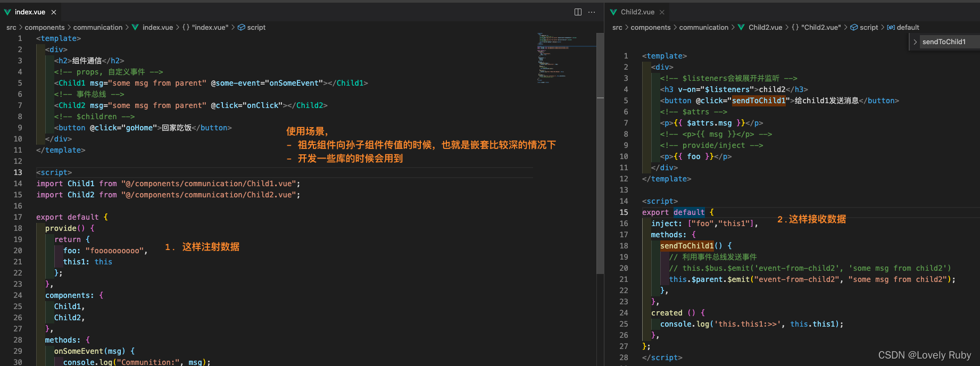The width and height of the screenshot is (980, 366).
Task: Open the components breadcrumb in the index.vue pane
Action: coord(45,27)
